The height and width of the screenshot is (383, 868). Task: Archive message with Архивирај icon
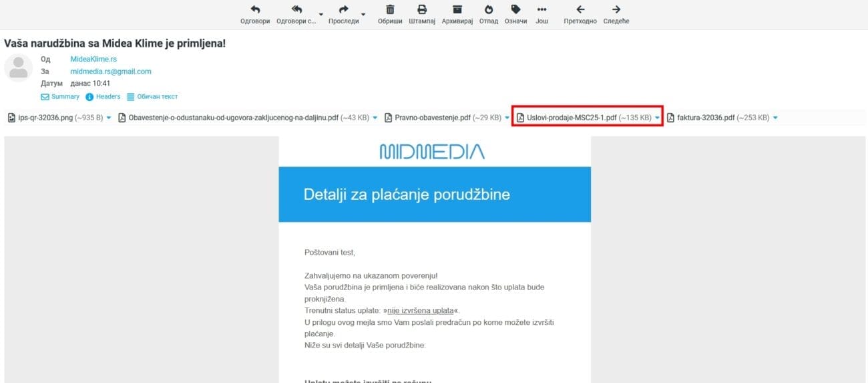click(x=457, y=9)
